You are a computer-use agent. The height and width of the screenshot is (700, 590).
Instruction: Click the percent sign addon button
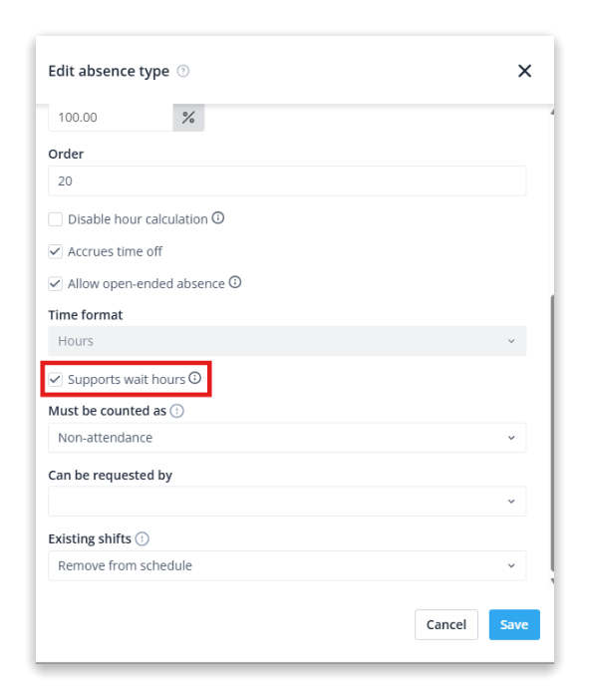coord(188,118)
